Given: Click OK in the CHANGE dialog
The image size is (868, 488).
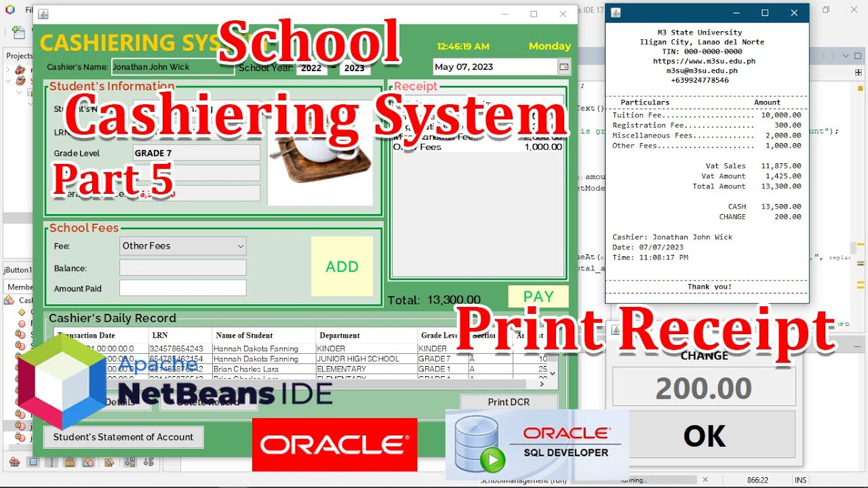Looking at the screenshot, I should tap(704, 436).
